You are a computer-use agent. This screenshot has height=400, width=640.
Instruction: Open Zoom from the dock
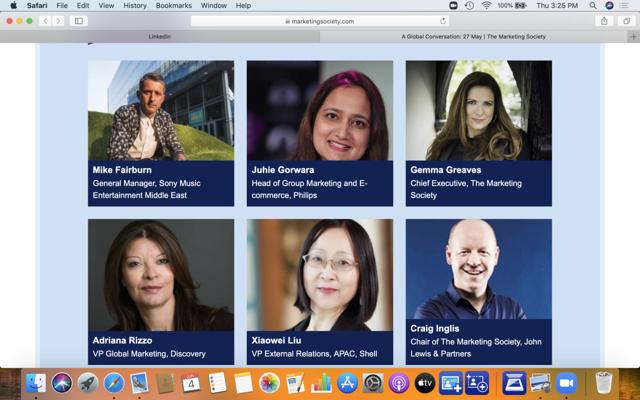[x=567, y=383]
